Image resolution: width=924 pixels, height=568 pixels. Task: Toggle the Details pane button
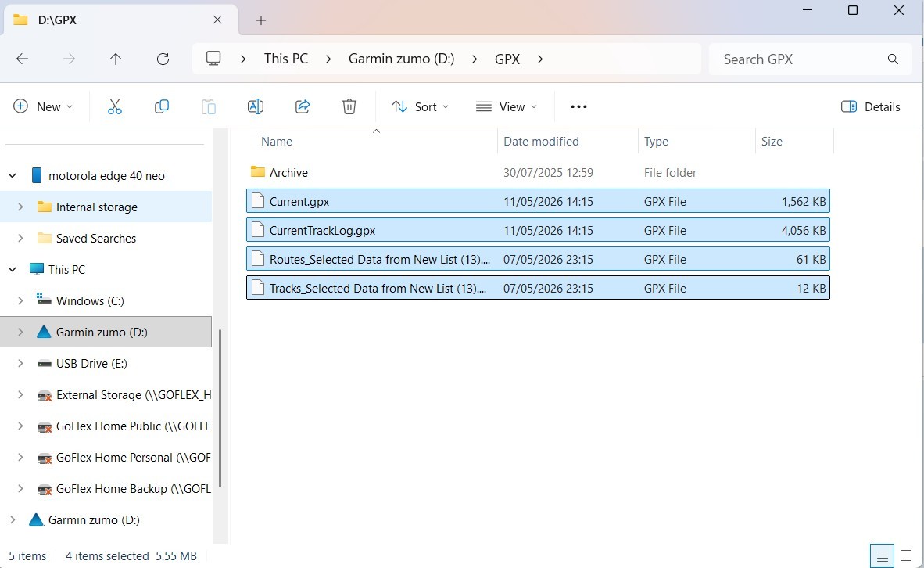[x=870, y=106]
